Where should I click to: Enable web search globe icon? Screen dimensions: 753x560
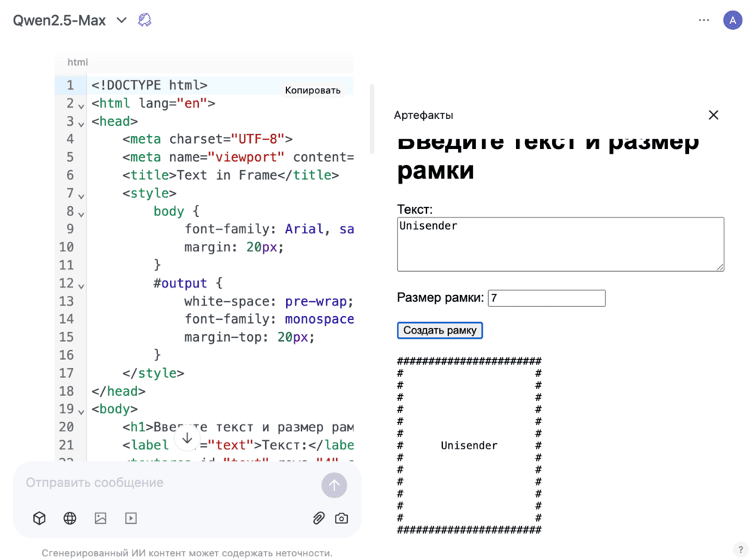pos(70,518)
